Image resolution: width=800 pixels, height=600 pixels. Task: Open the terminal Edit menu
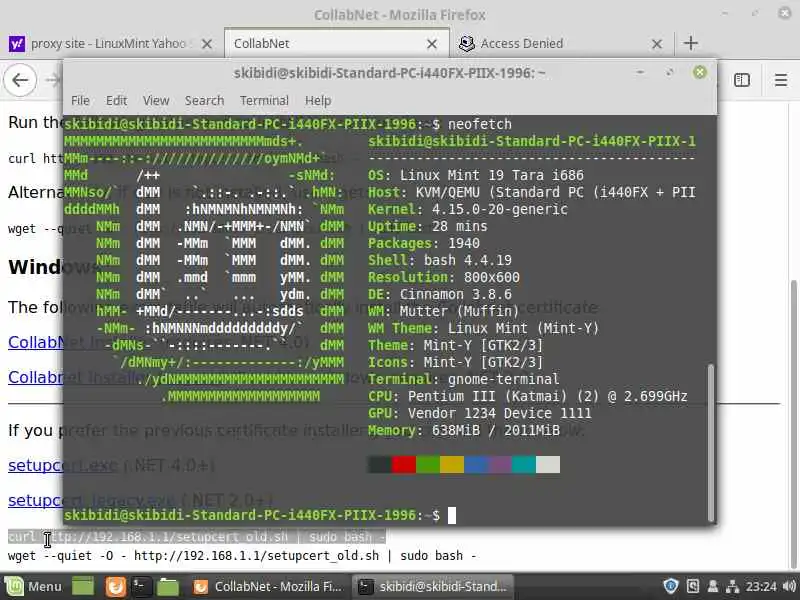116,101
